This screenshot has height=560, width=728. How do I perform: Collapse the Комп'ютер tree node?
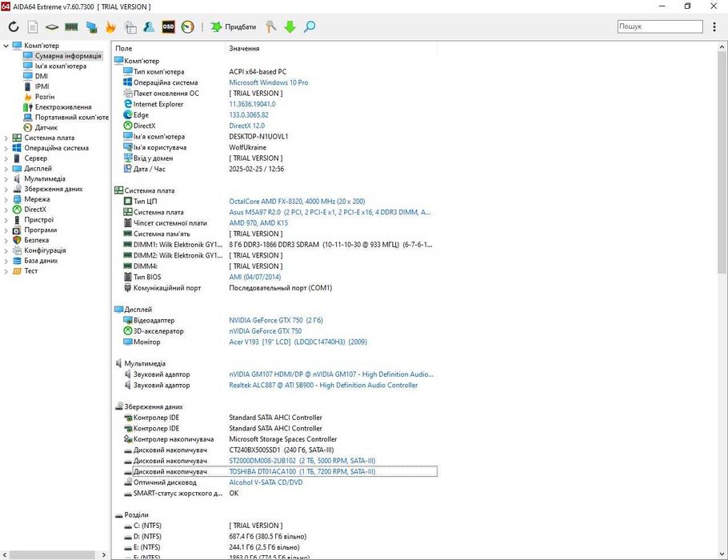6,46
